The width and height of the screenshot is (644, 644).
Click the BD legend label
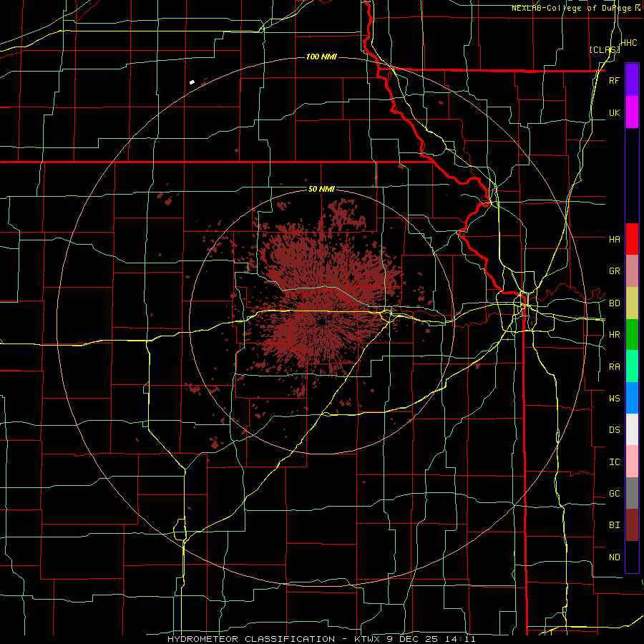[614, 303]
